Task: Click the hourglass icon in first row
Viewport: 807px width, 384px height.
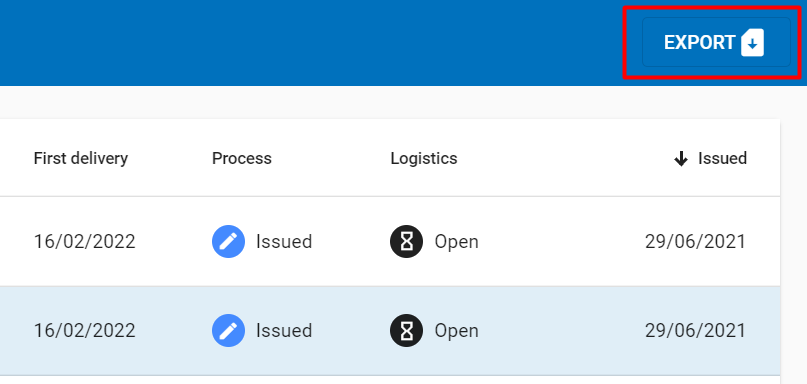Action: 407,241
